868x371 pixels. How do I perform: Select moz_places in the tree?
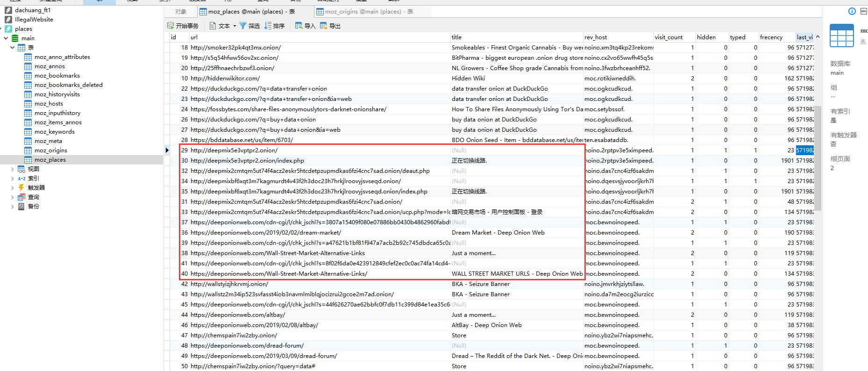click(x=50, y=159)
